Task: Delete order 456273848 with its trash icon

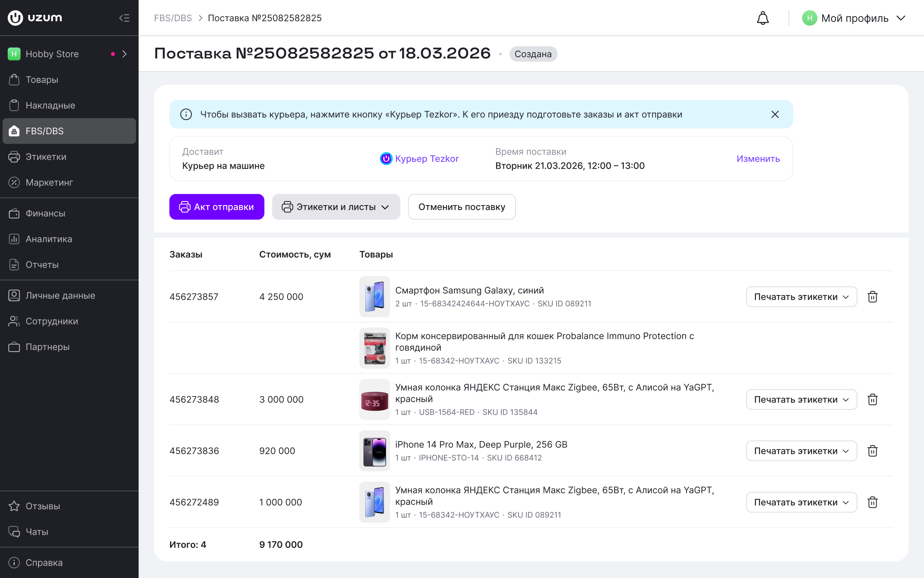Action: pos(872,399)
